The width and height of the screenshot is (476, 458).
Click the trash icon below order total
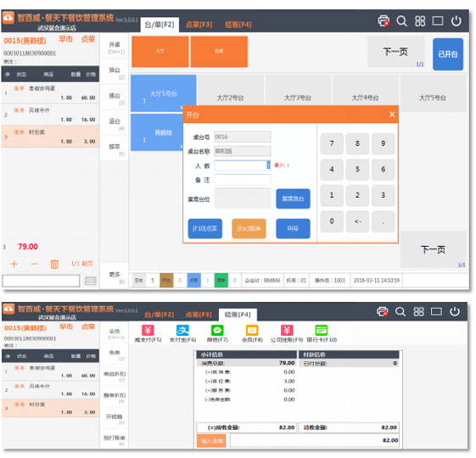54,264
